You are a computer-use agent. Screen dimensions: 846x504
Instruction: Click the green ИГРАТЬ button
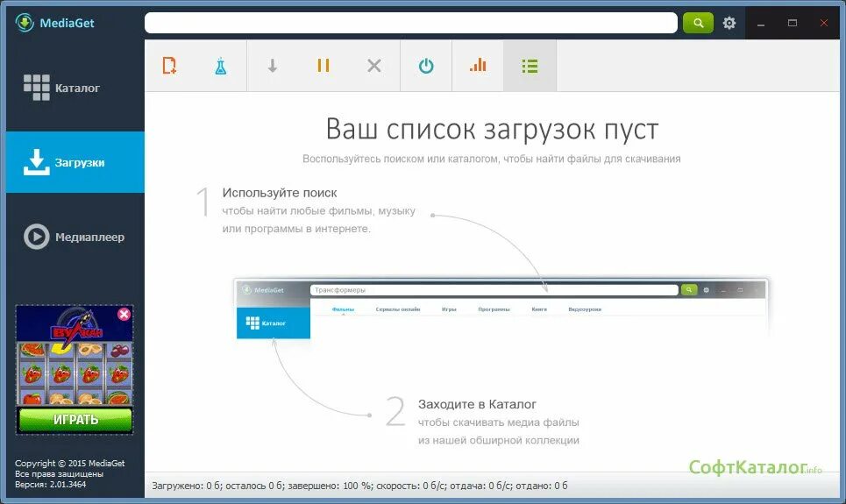(x=75, y=420)
